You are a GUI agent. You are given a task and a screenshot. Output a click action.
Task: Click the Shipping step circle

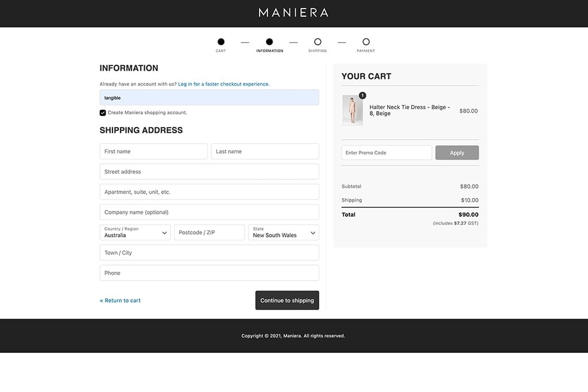(318, 42)
